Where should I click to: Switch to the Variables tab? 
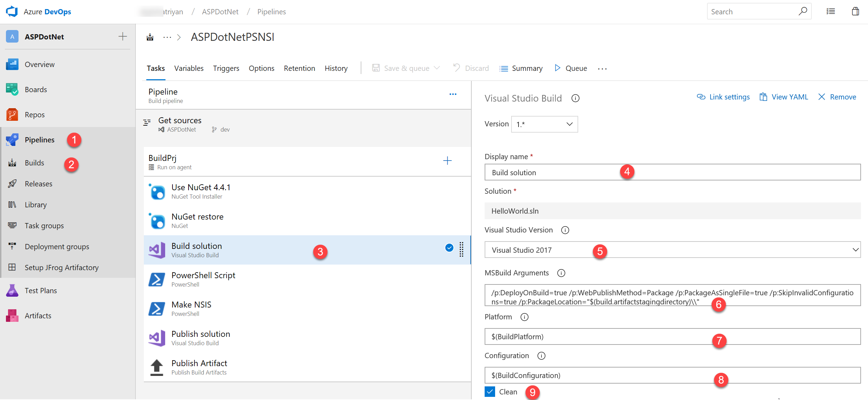[189, 68]
